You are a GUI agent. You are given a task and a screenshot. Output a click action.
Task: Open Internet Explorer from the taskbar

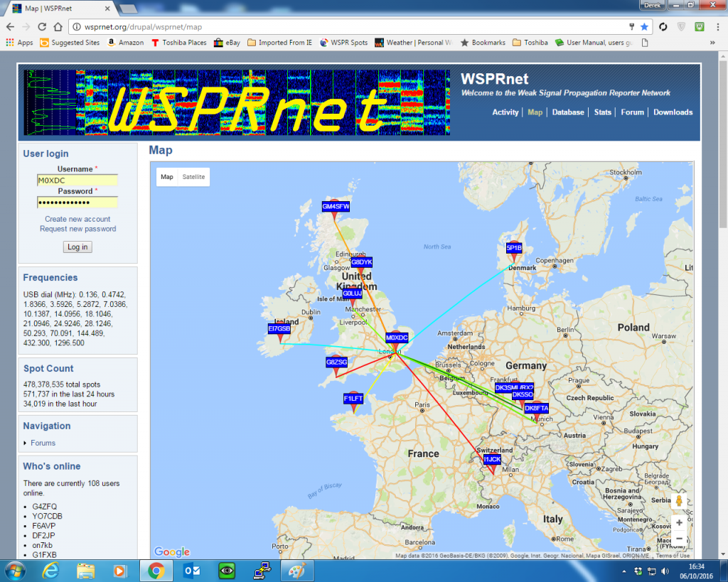(x=50, y=571)
